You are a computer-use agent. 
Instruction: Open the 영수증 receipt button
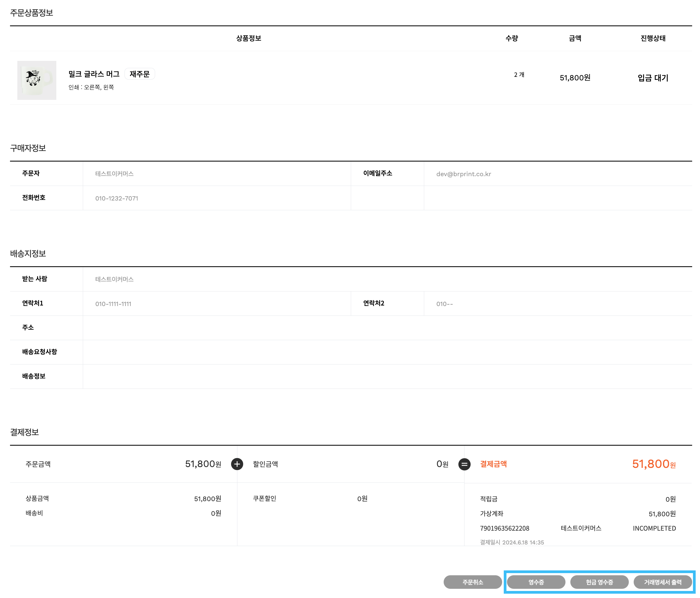tap(536, 582)
